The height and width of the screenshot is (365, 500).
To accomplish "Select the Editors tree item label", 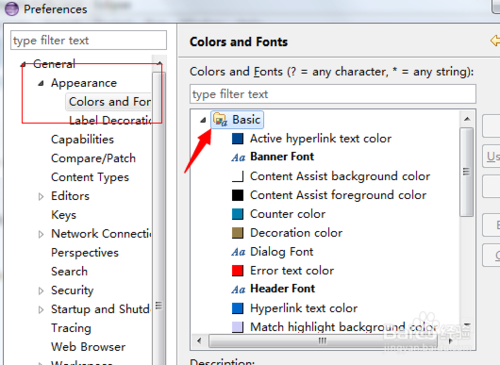I will point(70,196).
